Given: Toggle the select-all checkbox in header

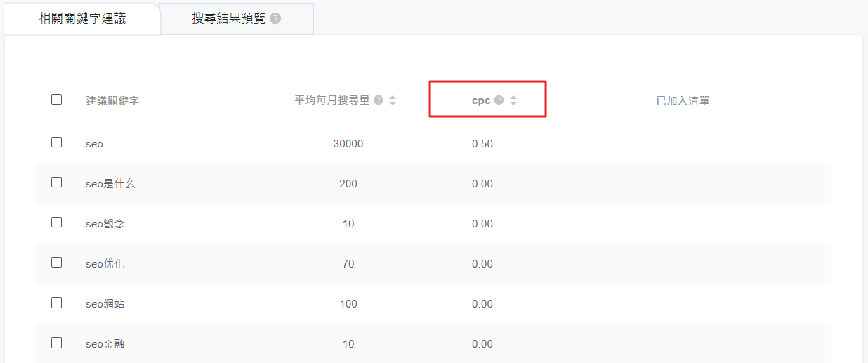Looking at the screenshot, I should tap(57, 100).
